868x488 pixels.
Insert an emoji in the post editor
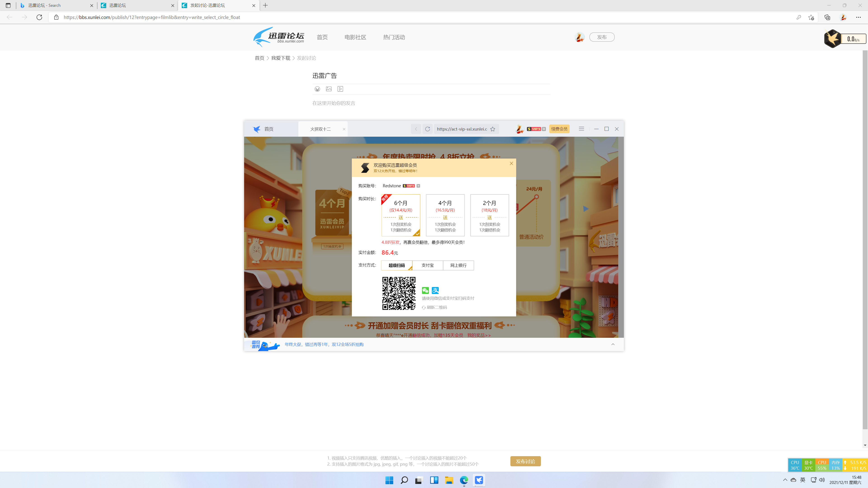tap(317, 89)
